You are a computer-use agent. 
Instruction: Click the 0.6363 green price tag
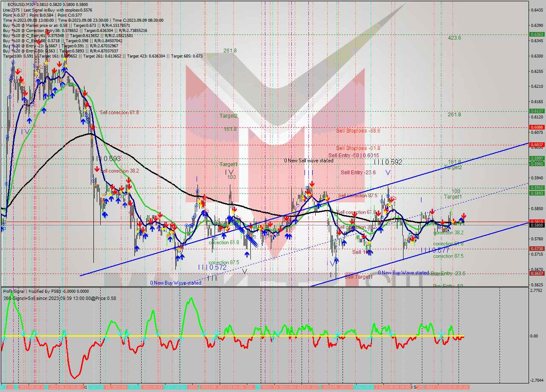(x=536, y=35)
